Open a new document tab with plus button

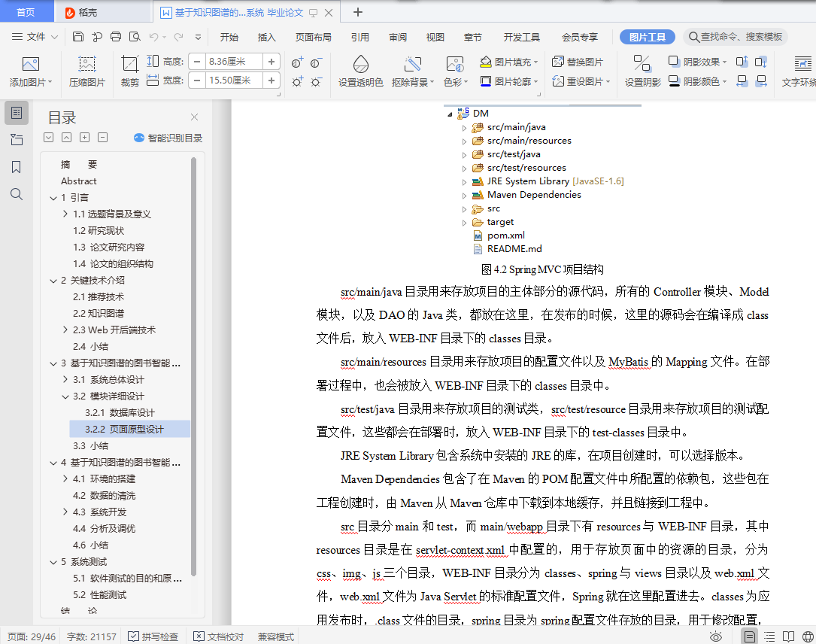(x=357, y=11)
